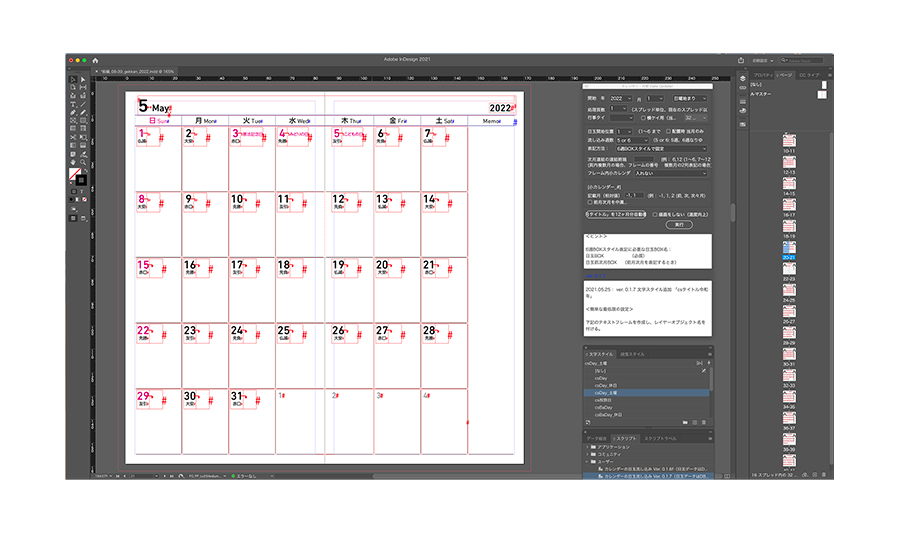Viewport: 900px width, 533px height.
Task: Open character style panel menu icon
Action: click(x=710, y=355)
